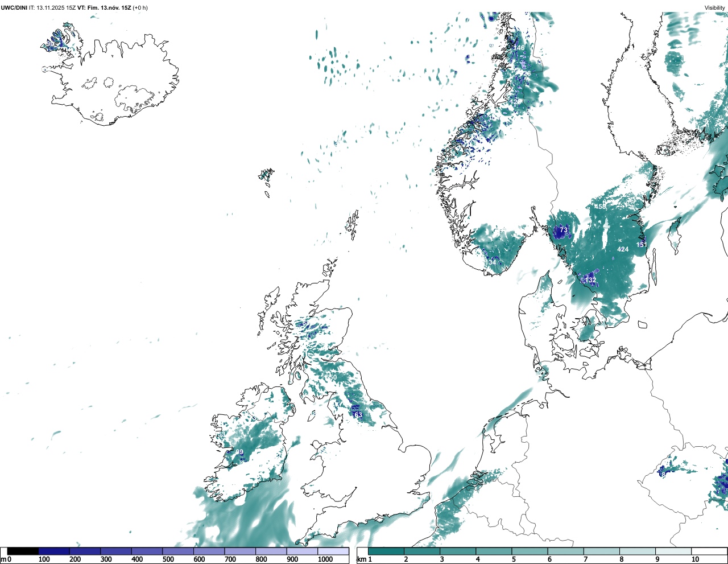Select the 3–4 km legend swatch
Screen dimensions: 728x564
coord(458,551)
